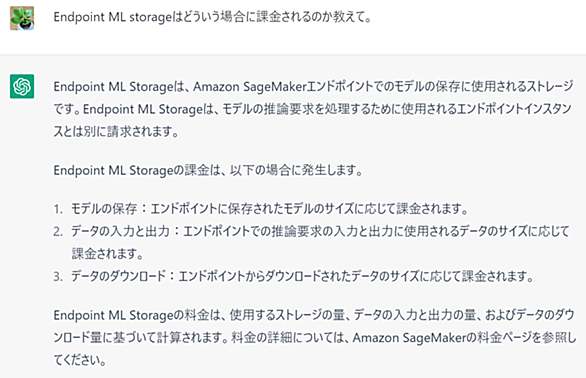Image resolution: width=586 pixels, height=378 pixels.
Task: Click the green ChatGPT logo icon
Action: (22, 86)
